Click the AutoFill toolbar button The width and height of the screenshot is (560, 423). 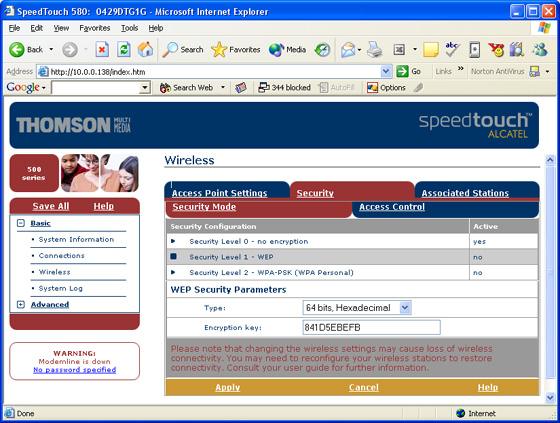(336, 88)
